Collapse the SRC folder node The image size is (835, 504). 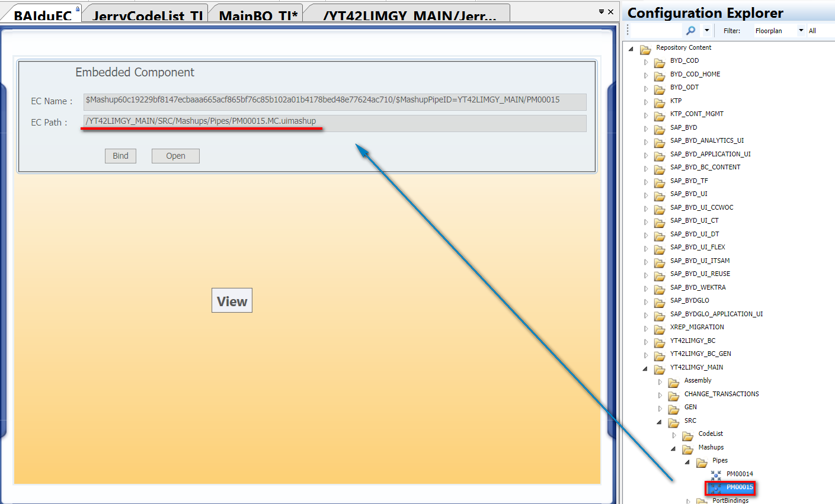pos(660,422)
